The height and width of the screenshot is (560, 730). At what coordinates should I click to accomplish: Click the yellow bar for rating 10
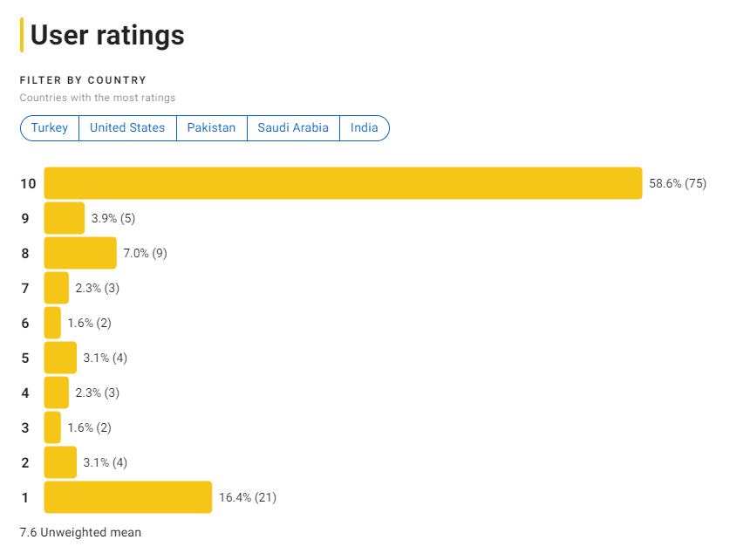pyautogui.click(x=343, y=183)
